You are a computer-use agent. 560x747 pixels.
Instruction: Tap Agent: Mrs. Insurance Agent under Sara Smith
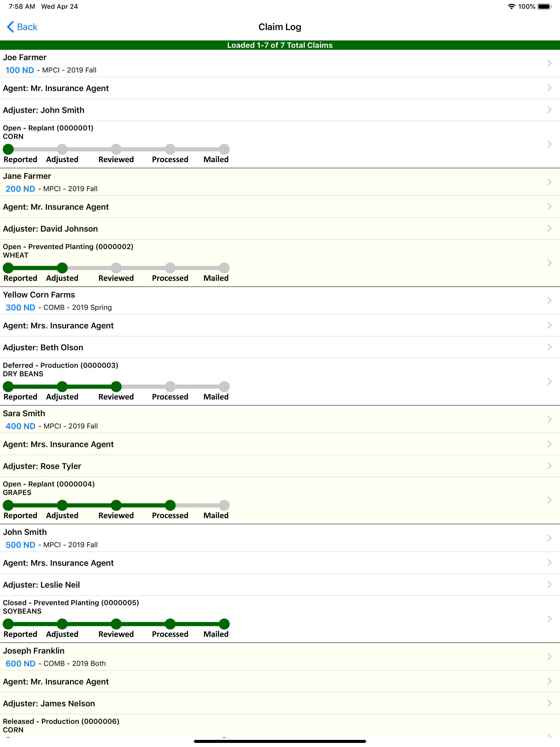click(280, 444)
